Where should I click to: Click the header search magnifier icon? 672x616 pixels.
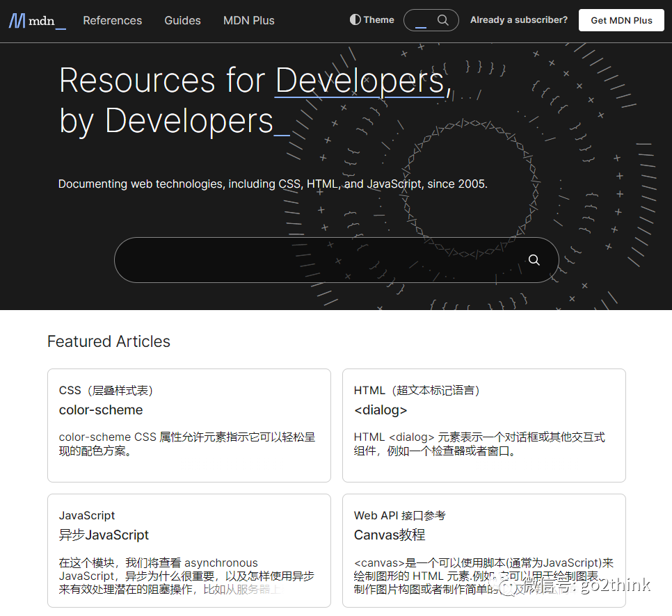442,20
